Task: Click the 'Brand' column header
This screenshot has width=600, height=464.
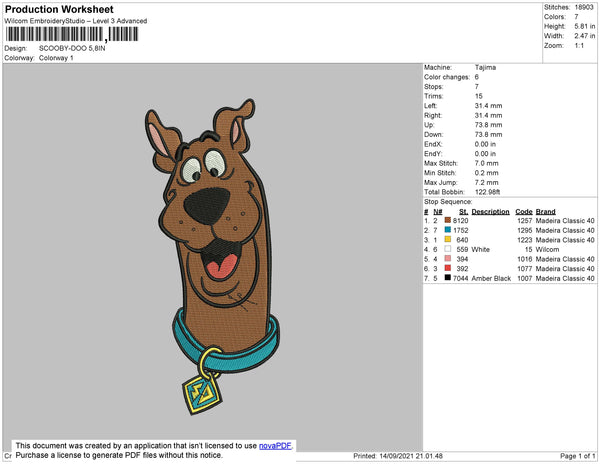Action: (545, 212)
